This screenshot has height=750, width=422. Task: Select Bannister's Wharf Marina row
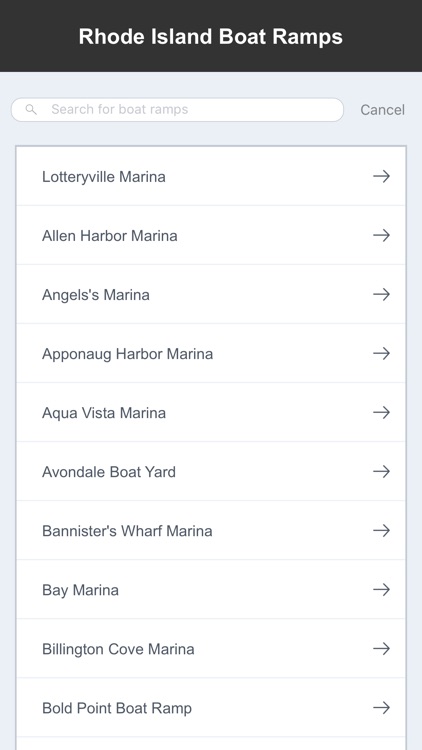coord(211,530)
